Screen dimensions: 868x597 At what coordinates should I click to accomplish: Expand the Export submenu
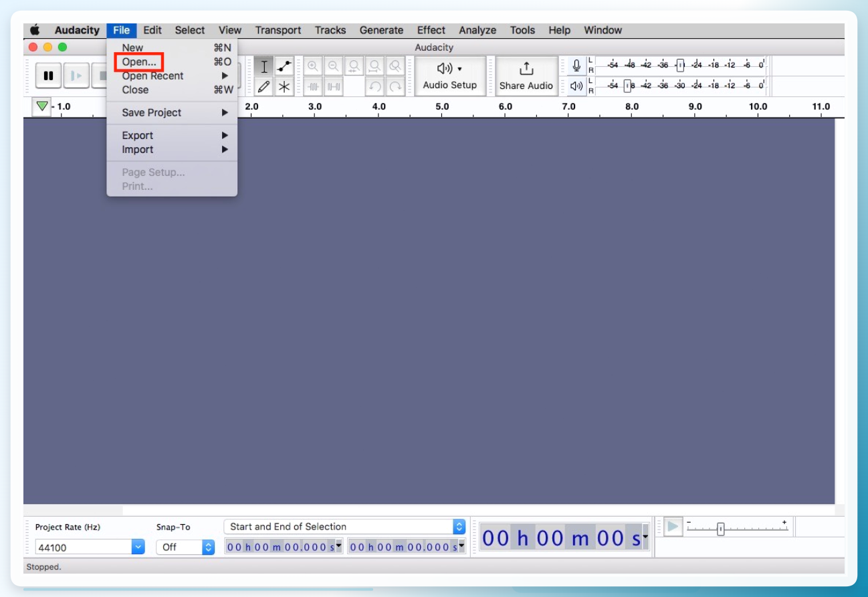click(x=172, y=135)
